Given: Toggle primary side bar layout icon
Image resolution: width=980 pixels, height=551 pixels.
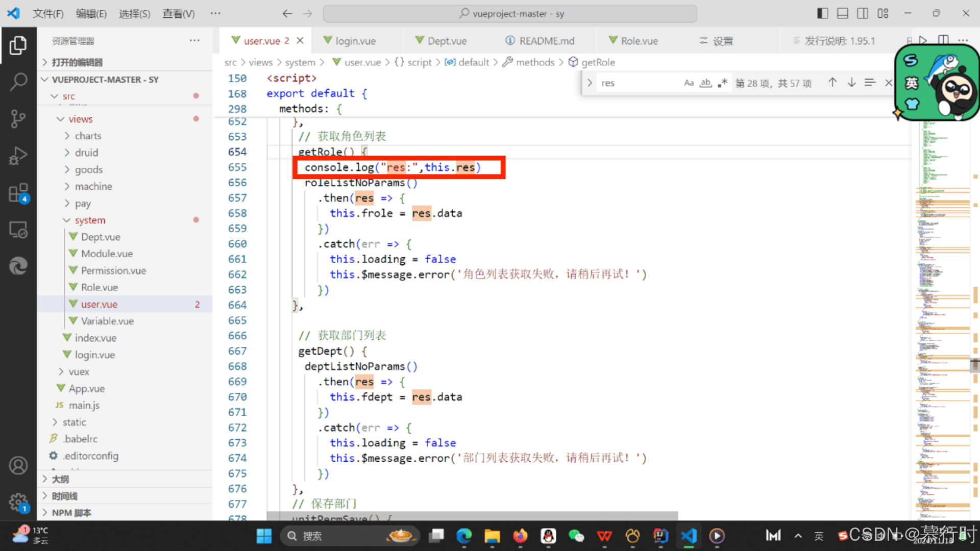Looking at the screenshot, I should tap(822, 14).
